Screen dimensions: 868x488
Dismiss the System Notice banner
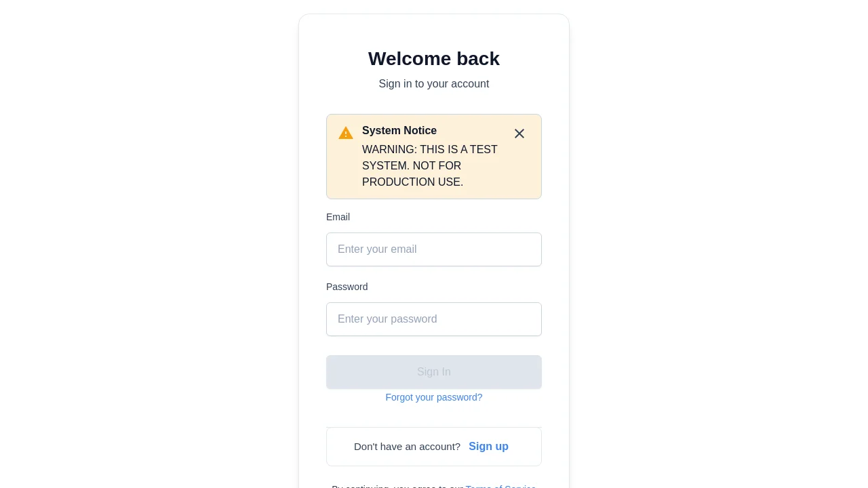pos(519,134)
